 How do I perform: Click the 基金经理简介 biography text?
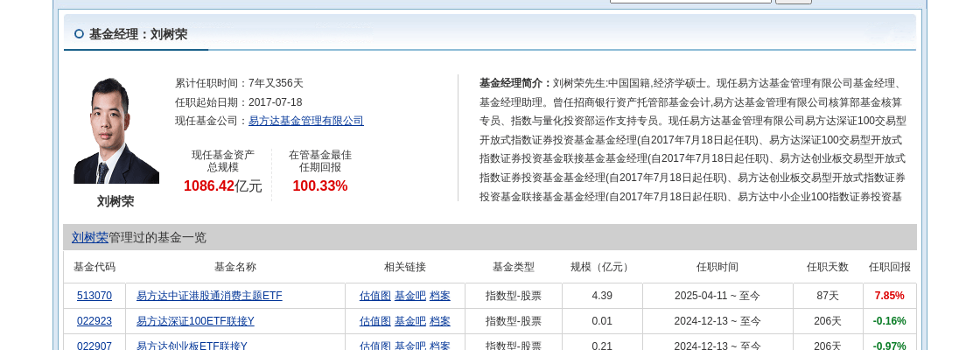692,140
